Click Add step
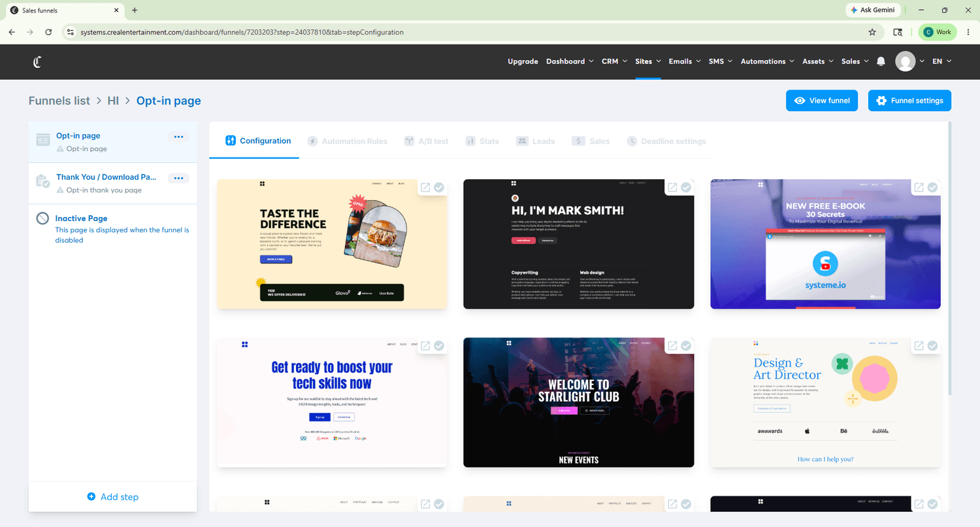Image resolution: width=980 pixels, height=527 pixels. 113,497
